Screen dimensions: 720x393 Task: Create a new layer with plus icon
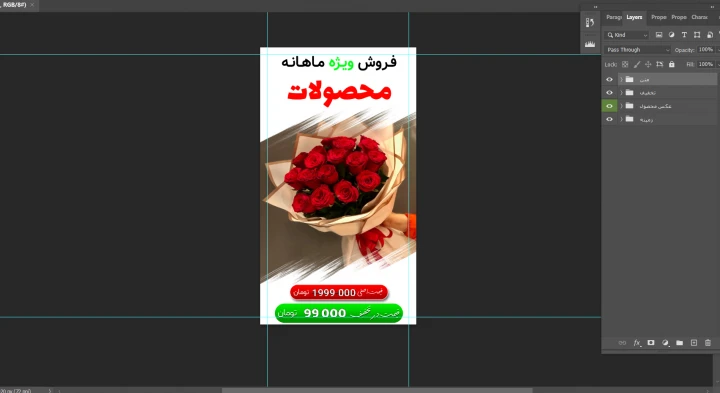click(694, 343)
